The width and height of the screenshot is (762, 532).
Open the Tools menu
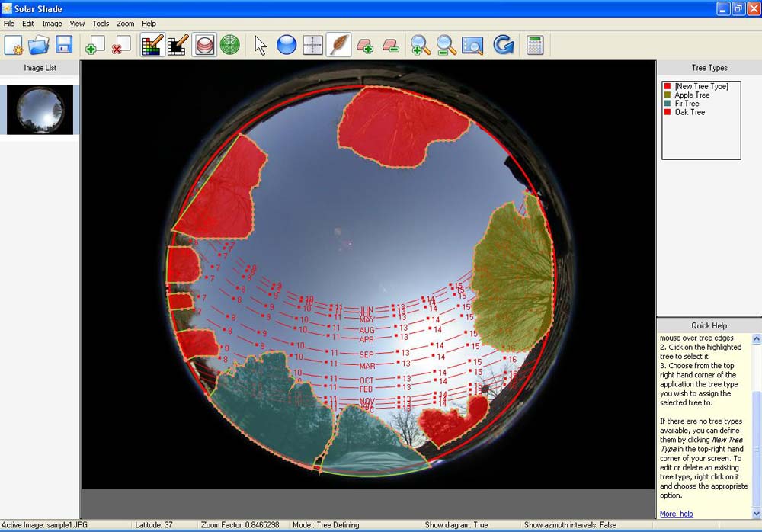pyautogui.click(x=101, y=24)
